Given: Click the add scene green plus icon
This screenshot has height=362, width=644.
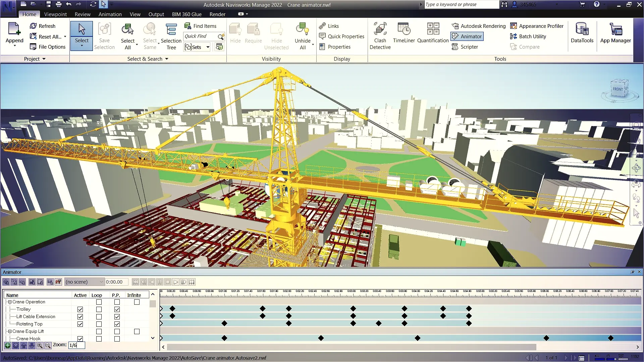Looking at the screenshot, I should [x=8, y=345].
